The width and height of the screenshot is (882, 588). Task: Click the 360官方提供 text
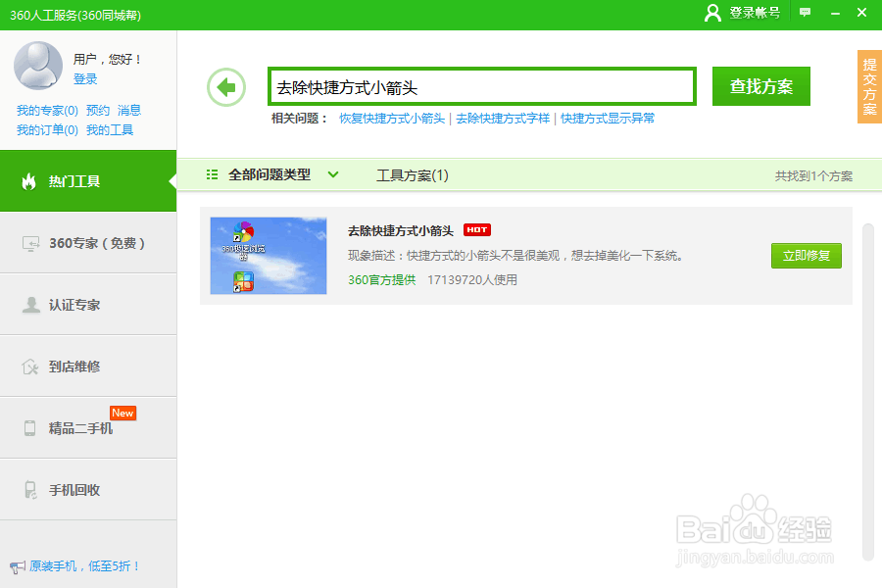click(x=382, y=279)
